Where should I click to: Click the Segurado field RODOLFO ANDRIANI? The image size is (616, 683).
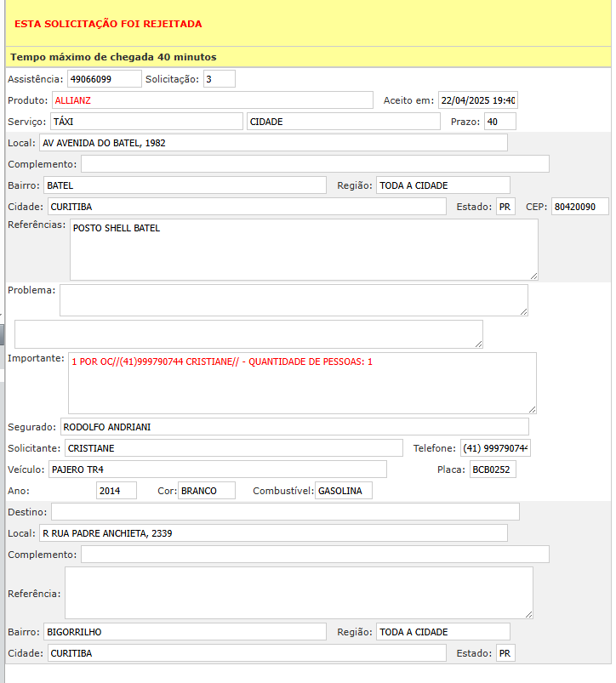[x=294, y=427]
